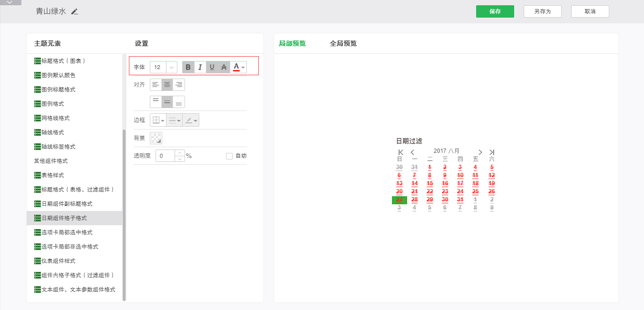Image resolution: width=644 pixels, height=310 pixels.
Task: Toggle strikethrough font formatting
Action: [224, 67]
